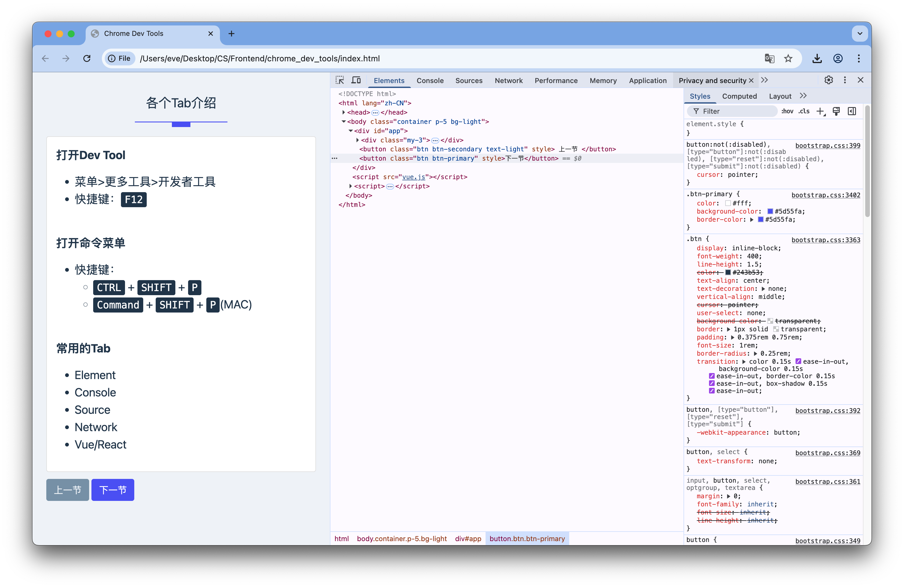The image size is (904, 588).
Task: Open DevTools settings gear
Action: 829,80
